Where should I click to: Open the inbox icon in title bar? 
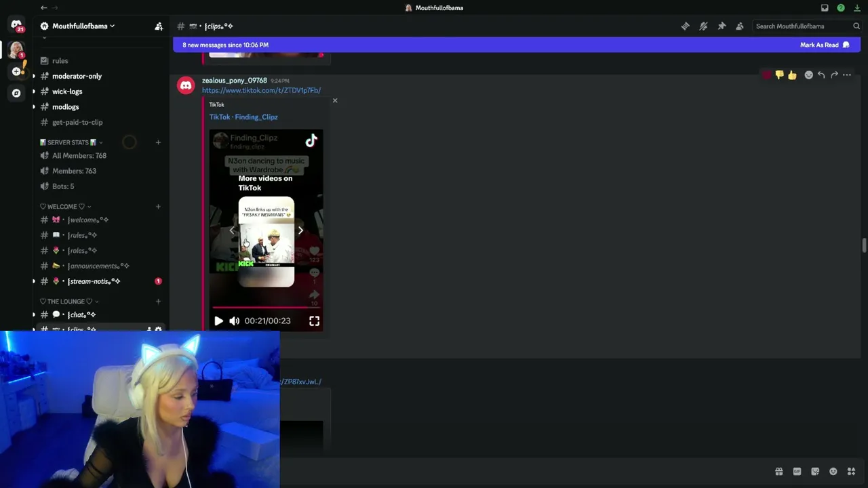pyautogui.click(x=825, y=8)
